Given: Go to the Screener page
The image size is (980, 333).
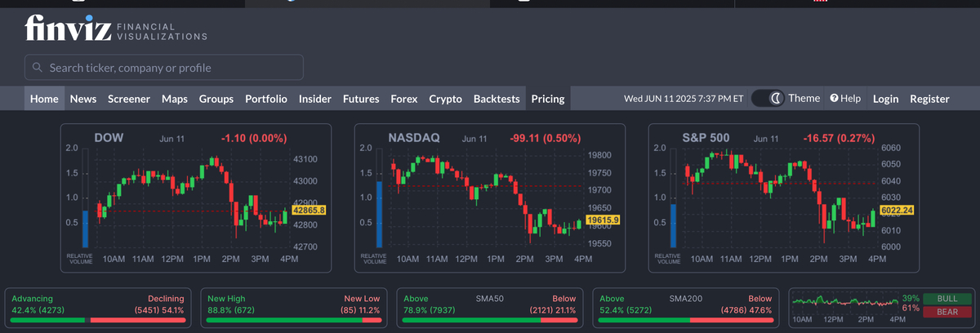Looking at the screenshot, I should click(129, 99).
